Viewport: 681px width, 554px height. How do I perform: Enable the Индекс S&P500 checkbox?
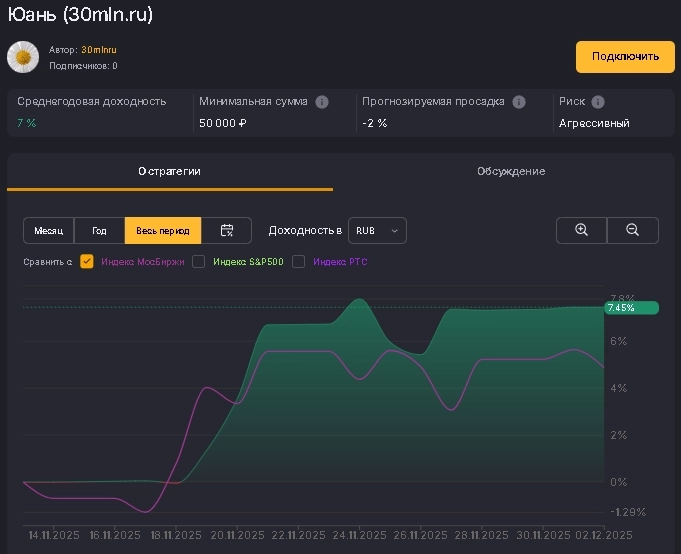[199, 262]
